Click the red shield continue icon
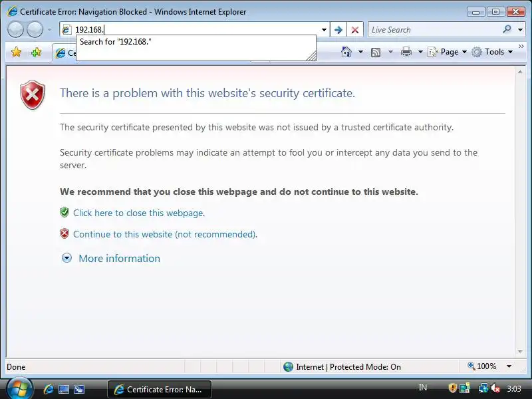This screenshot has height=399, width=532. 65,234
